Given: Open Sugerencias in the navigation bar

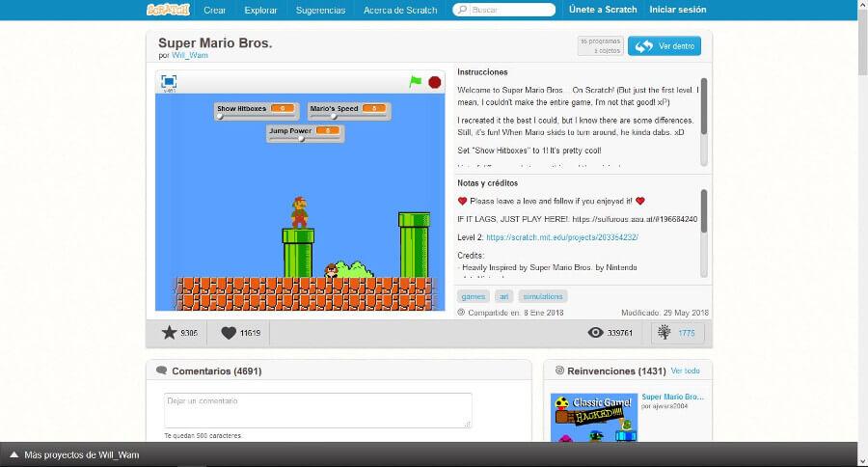Looking at the screenshot, I should tap(320, 10).
